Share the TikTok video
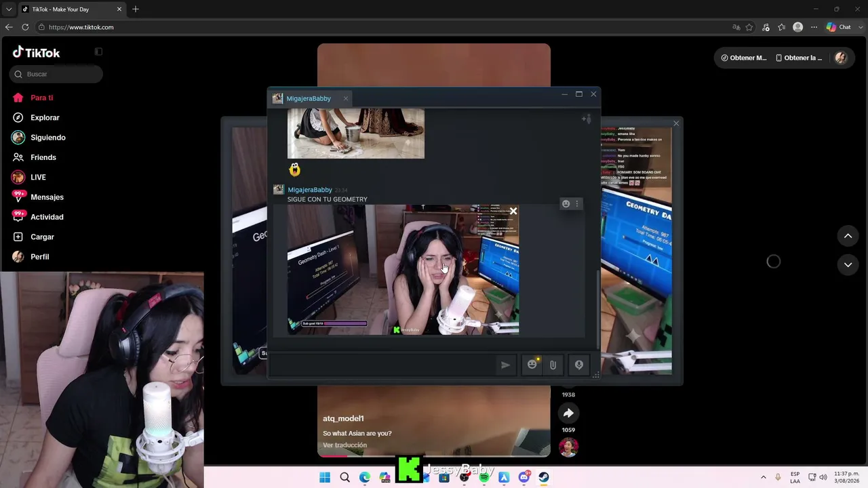 568,413
